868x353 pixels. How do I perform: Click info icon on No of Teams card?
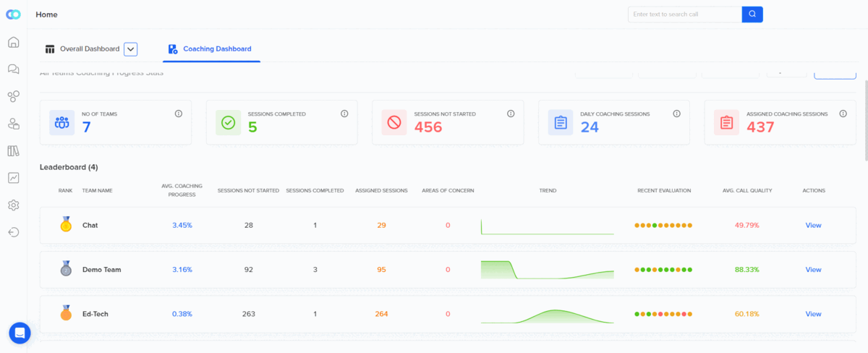pyautogui.click(x=178, y=114)
